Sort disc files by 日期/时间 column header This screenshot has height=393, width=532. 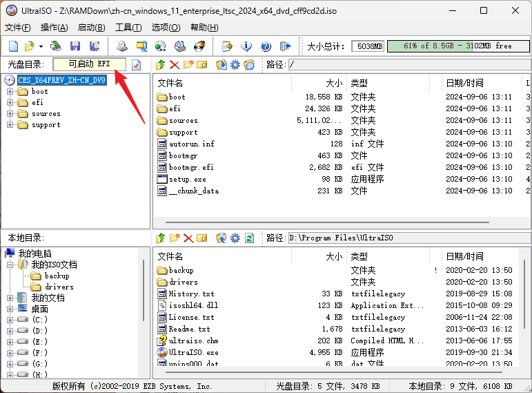click(x=481, y=83)
